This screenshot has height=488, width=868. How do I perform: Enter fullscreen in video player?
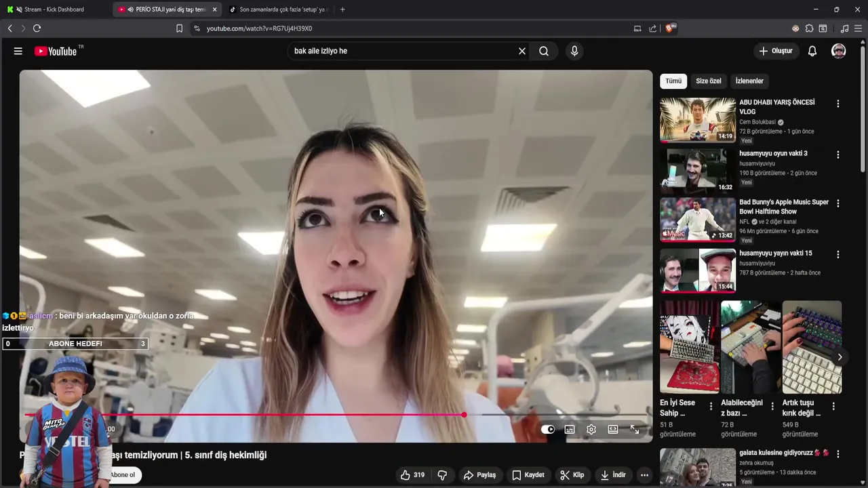pyautogui.click(x=635, y=429)
